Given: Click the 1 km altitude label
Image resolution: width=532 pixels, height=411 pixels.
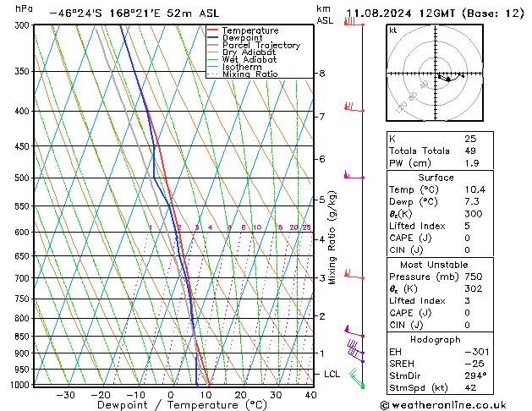Looking at the screenshot, I should click(x=322, y=353).
